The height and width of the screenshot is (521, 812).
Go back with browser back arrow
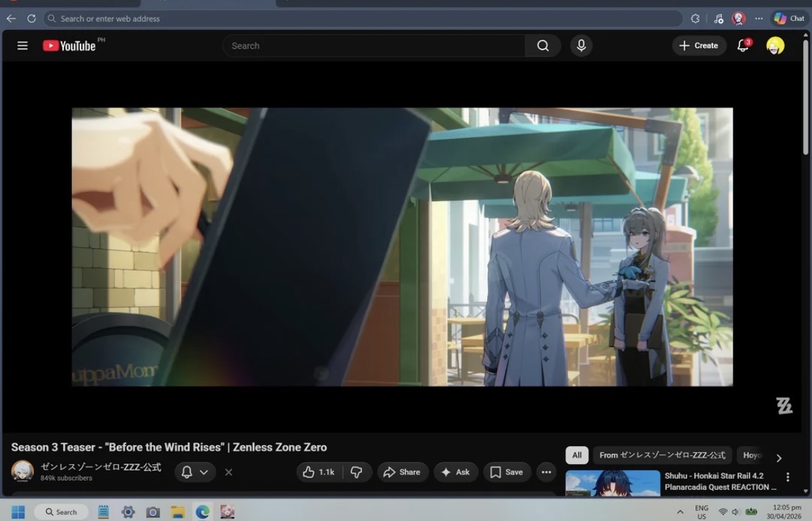[x=11, y=19]
